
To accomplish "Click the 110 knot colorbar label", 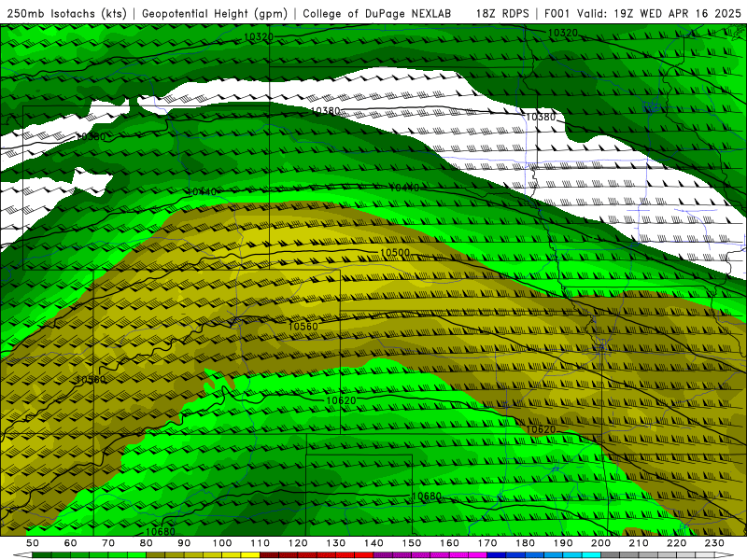I will point(261,543).
